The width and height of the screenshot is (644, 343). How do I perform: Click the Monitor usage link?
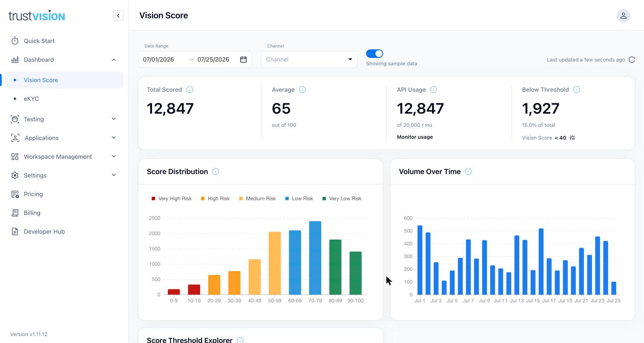(x=415, y=137)
